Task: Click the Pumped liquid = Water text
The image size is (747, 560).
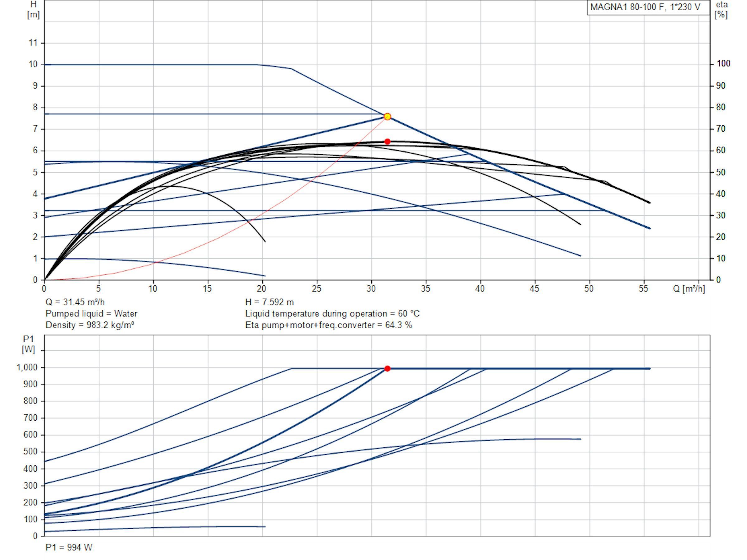Action: pyautogui.click(x=92, y=314)
